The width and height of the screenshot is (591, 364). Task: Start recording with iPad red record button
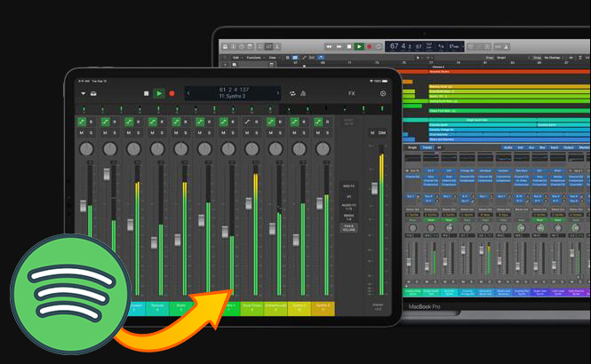172,93
